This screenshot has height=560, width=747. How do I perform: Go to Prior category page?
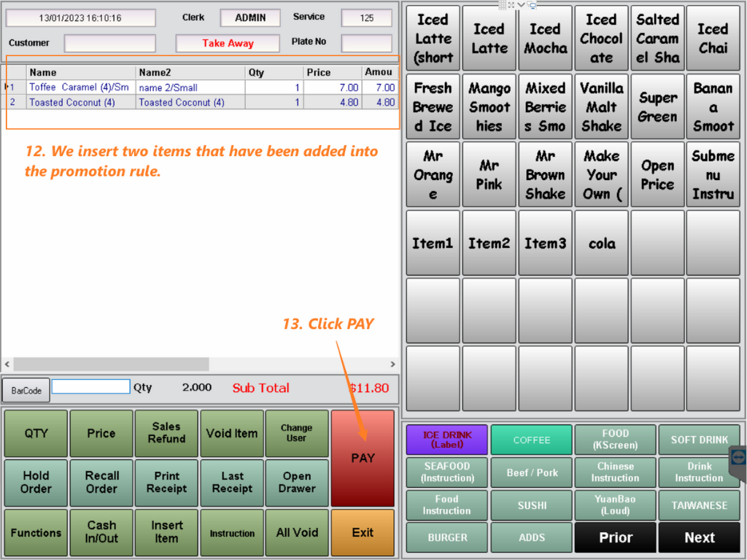[615, 537]
